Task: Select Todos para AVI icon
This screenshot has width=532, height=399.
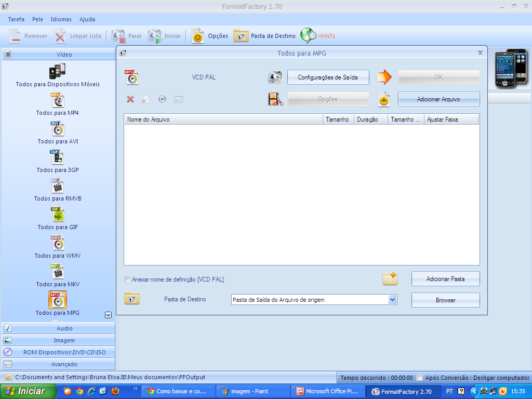Action: point(57,129)
